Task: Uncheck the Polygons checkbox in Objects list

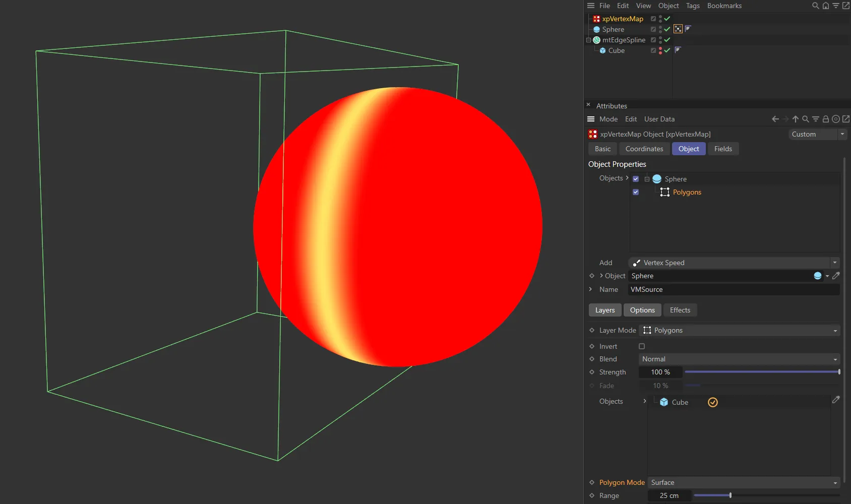Action: (635, 192)
